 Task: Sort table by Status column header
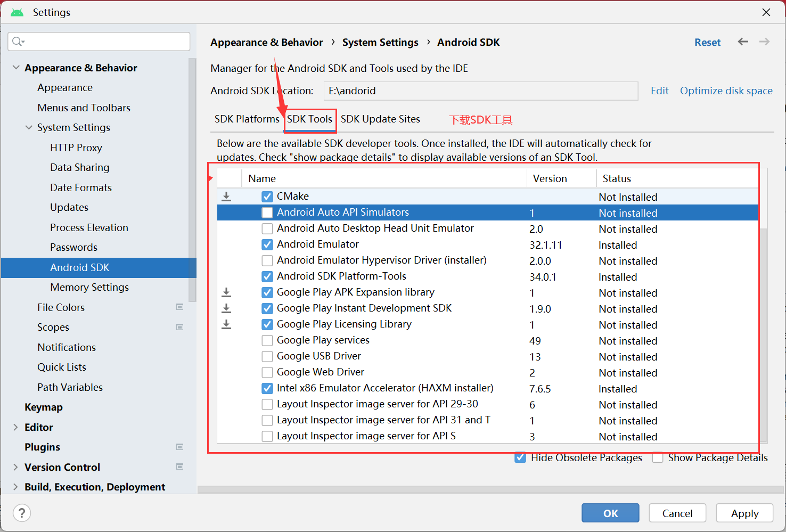(x=677, y=178)
